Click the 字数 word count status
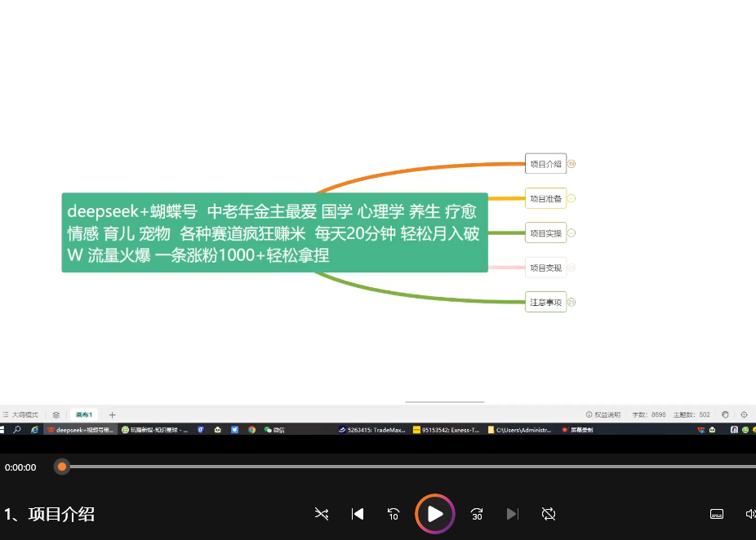756x540 pixels. (649, 414)
